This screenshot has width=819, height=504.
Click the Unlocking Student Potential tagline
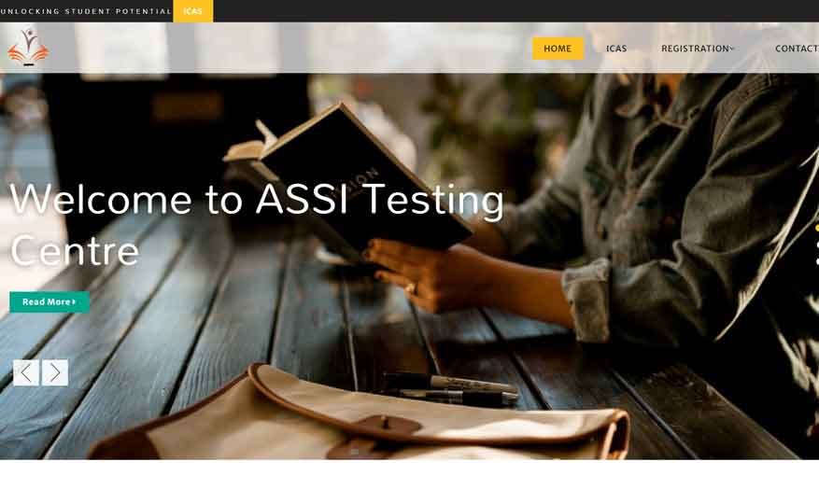[x=86, y=11]
